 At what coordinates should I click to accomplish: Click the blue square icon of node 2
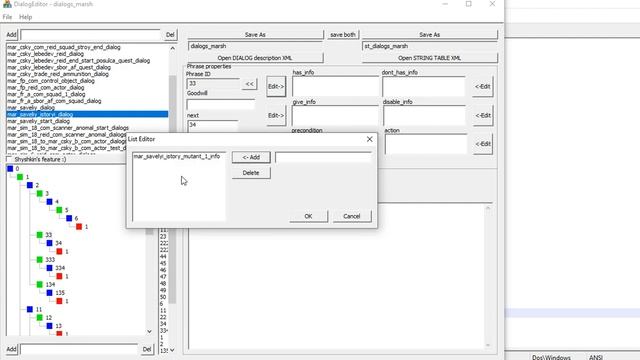(x=30, y=185)
